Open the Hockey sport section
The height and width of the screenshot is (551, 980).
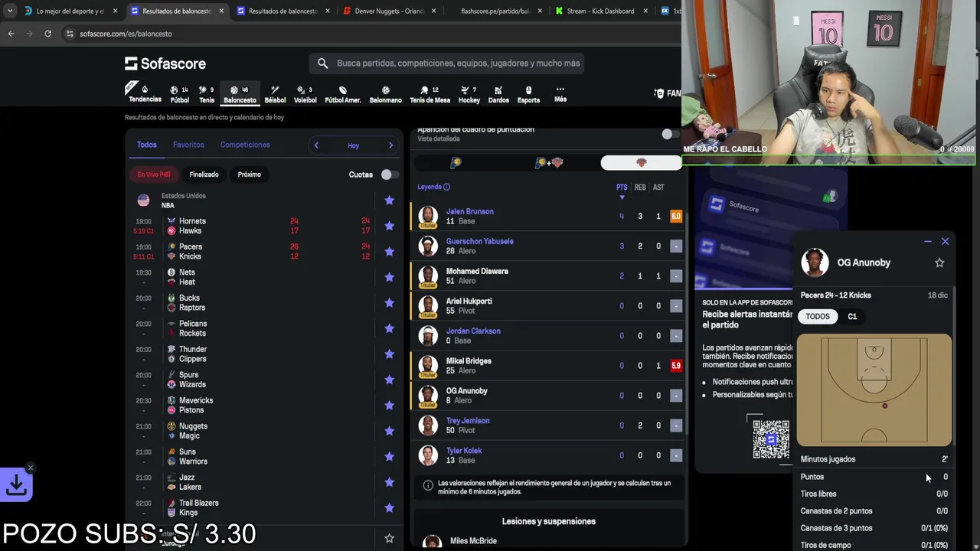point(469,94)
